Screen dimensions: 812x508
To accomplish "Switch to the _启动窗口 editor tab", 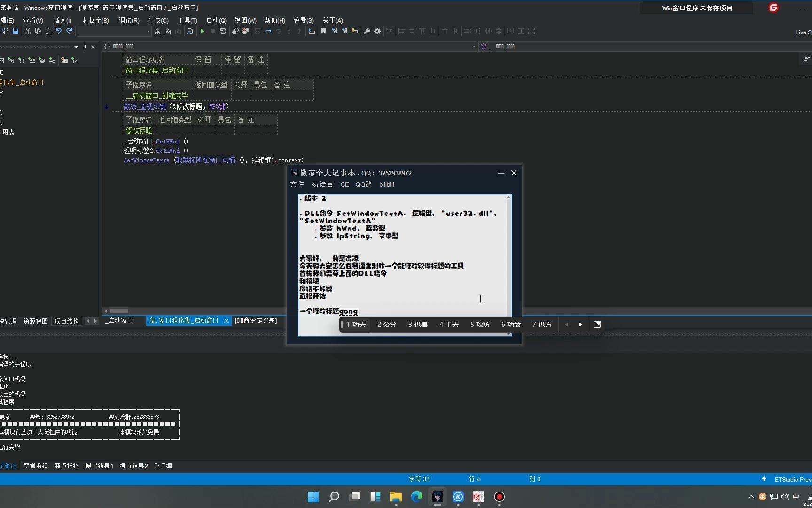I will 119,320.
